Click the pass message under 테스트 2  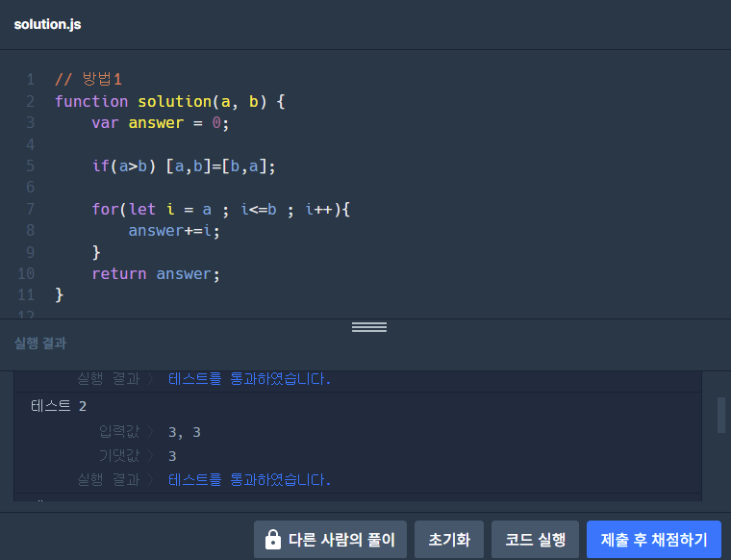(249, 479)
